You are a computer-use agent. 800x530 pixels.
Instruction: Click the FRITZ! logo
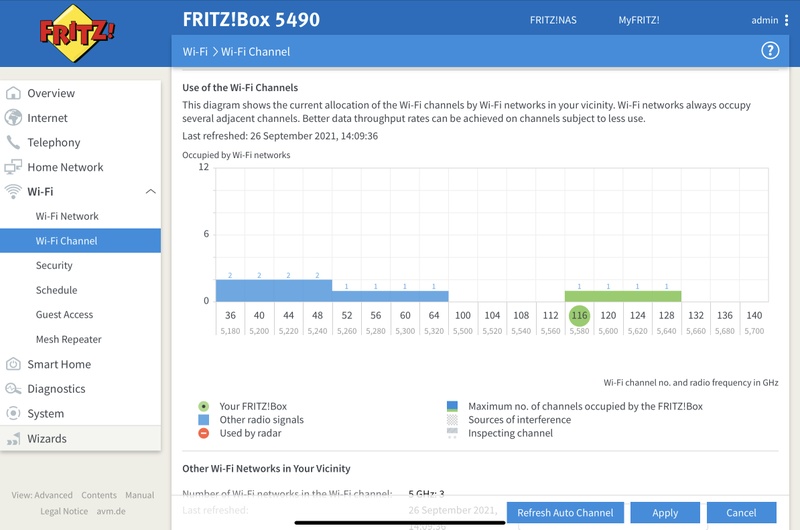pos(77,33)
